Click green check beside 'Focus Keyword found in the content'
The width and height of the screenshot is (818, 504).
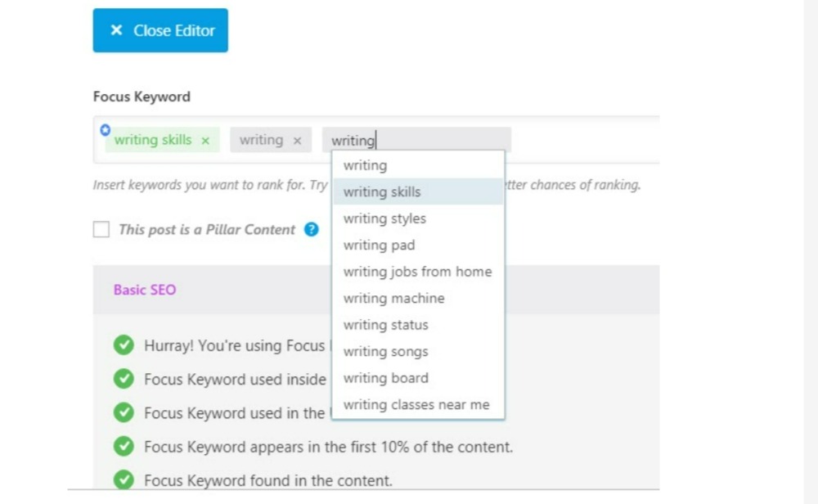point(124,480)
